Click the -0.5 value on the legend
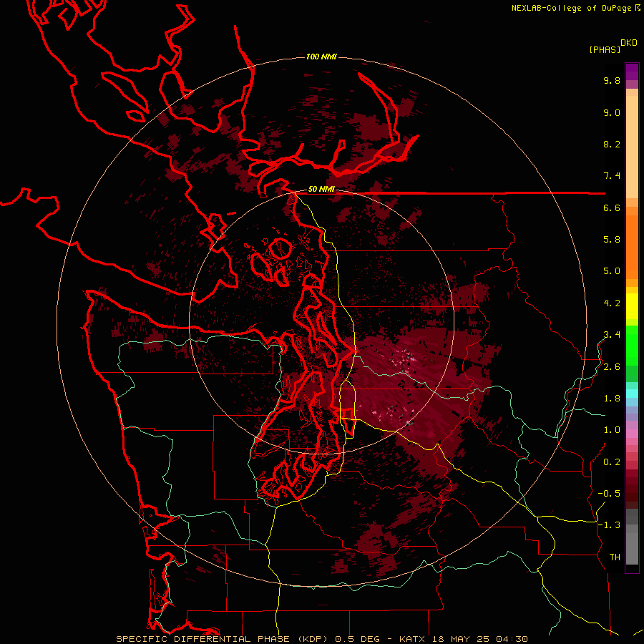Screen dimensions: 644x644 [609, 494]
